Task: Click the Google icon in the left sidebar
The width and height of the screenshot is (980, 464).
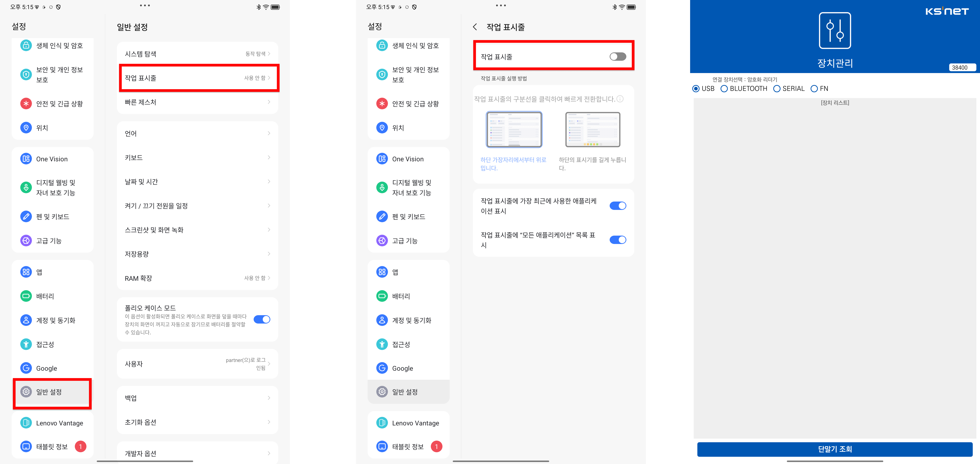Action: pyautogui.click(x=26, y=368)
